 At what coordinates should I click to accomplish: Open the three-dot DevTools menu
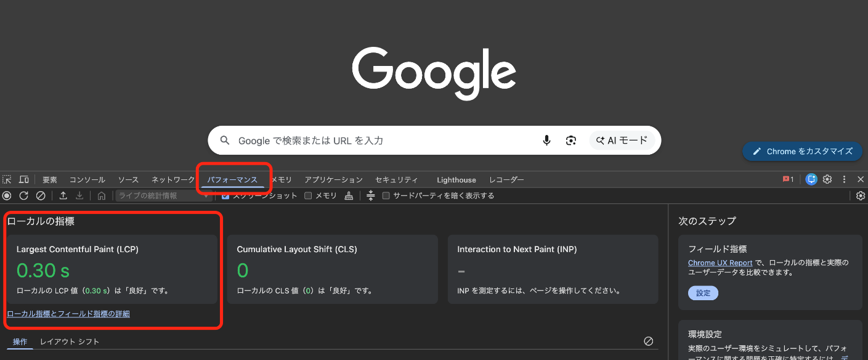pos(844,179)
